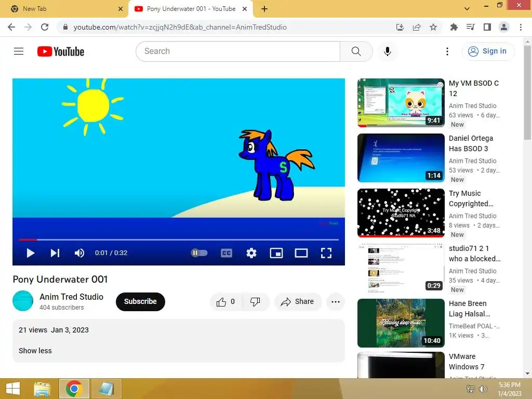Open the Try Music Copyrighted video thumbnail
This screenshot has height=399, width=532.
[x=401, y=212]
